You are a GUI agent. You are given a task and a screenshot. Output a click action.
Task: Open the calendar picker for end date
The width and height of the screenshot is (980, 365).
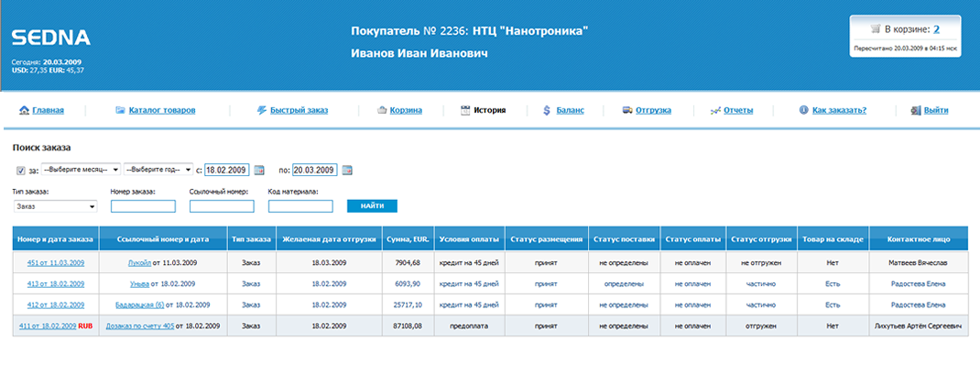coord(347,170)
